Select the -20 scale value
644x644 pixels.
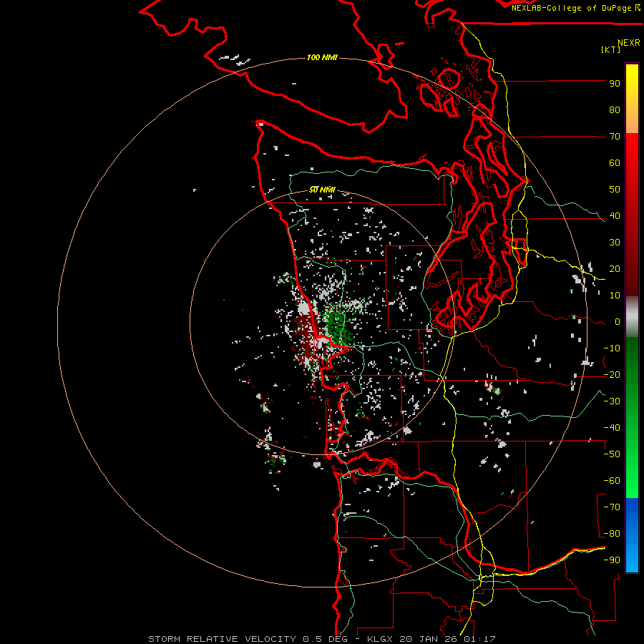[x=612, y=375]
